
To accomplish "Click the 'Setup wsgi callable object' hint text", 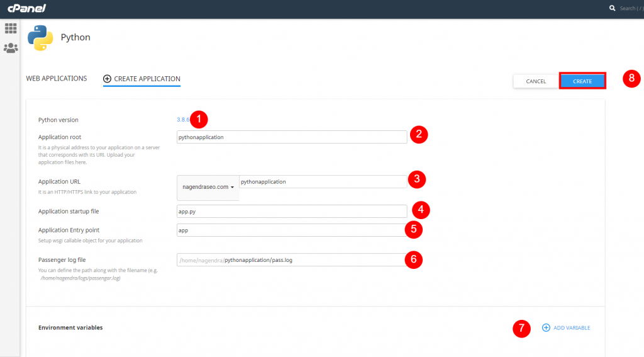I will (x=91, y=241).
